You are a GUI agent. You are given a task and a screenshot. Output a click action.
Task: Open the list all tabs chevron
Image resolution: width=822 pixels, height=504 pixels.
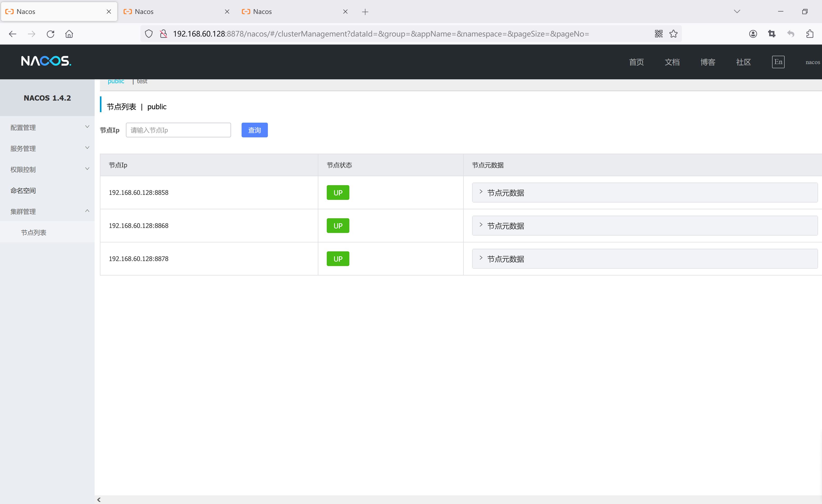click(x=737, y=11)
